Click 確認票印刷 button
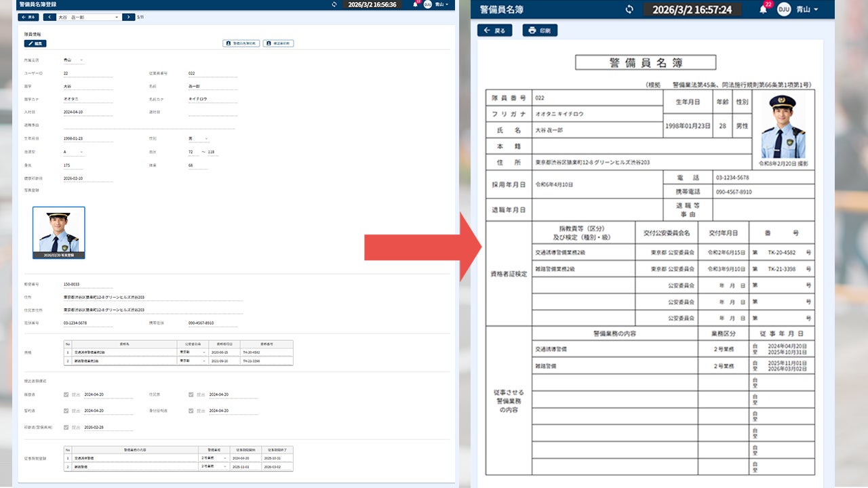Image resolution: width=868 pixels, height=488 pixels. 278,43
